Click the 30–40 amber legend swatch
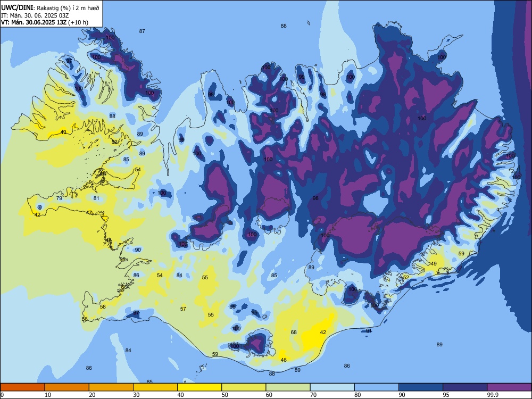Screen dimensions: 532x399 155,387
